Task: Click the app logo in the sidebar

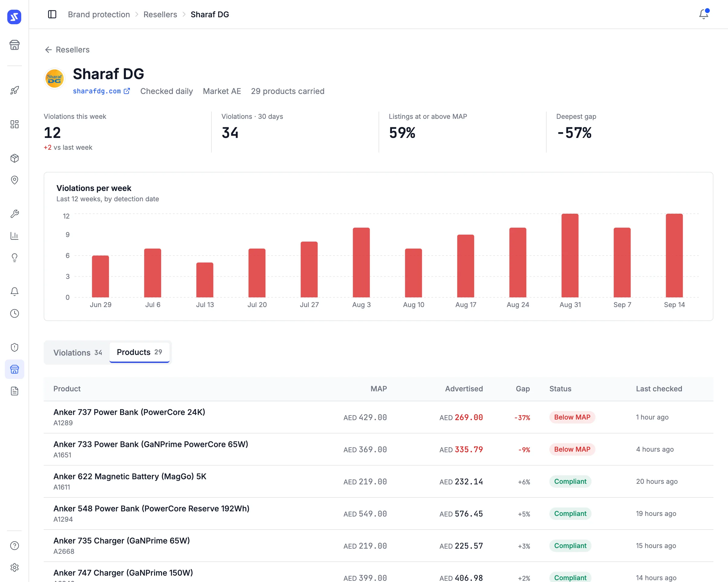Action: [14, 17]
